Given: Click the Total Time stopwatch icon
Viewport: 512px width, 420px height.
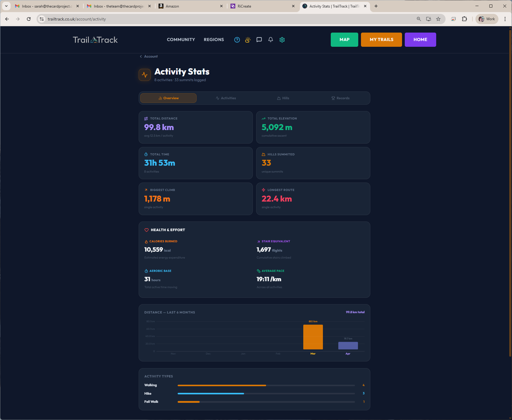Looking at the screenshot, I should coord(146,154).
